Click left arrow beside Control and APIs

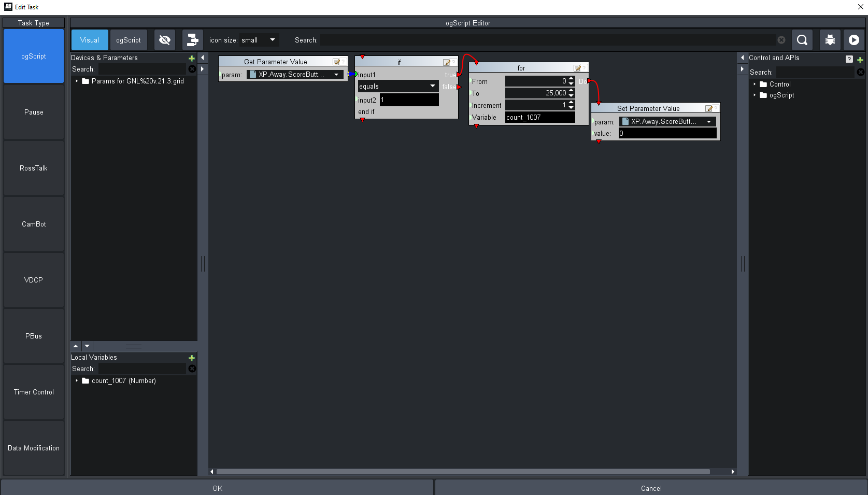[743, 58]
